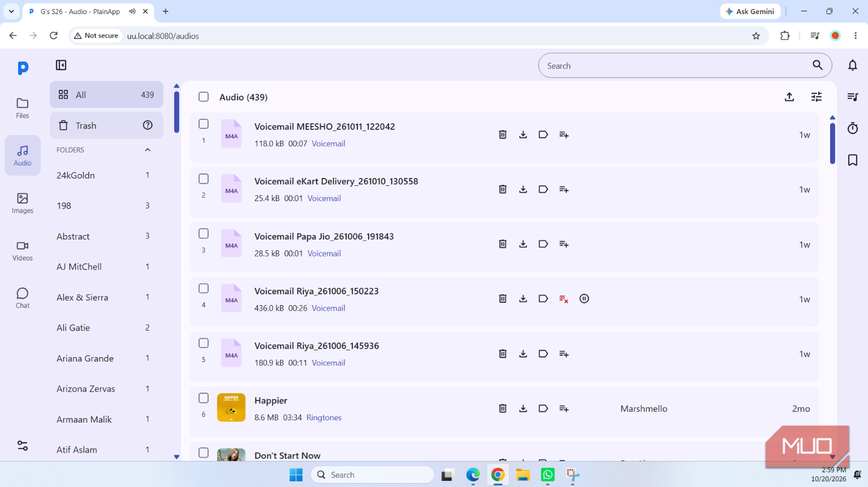Open the Chat section
The image size is (868, 487).
click(x=23, y=298)
